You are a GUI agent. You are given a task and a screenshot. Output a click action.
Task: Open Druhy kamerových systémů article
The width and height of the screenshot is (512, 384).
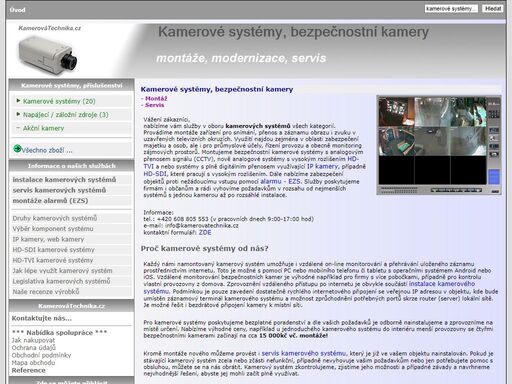(55, 218)
